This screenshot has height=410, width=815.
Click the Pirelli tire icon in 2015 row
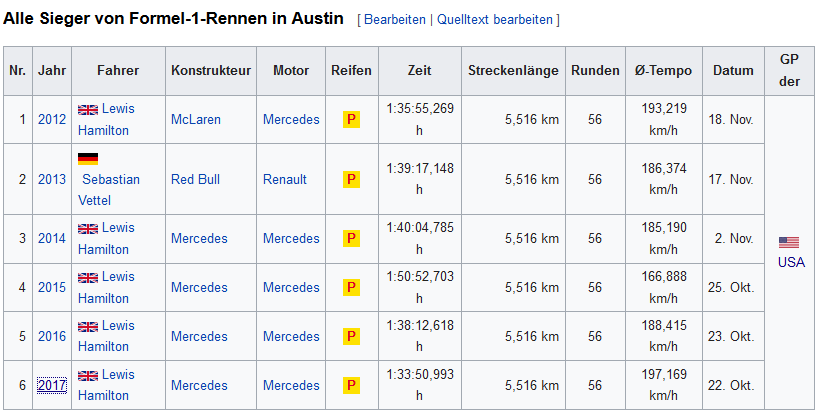pyautogui.click(x=351, y=287)
